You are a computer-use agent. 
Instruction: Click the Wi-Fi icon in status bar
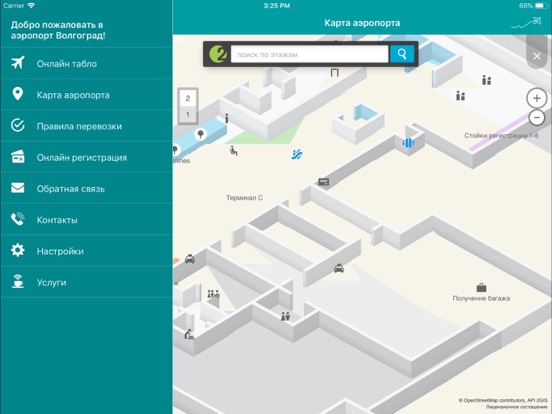pos(31,5)
